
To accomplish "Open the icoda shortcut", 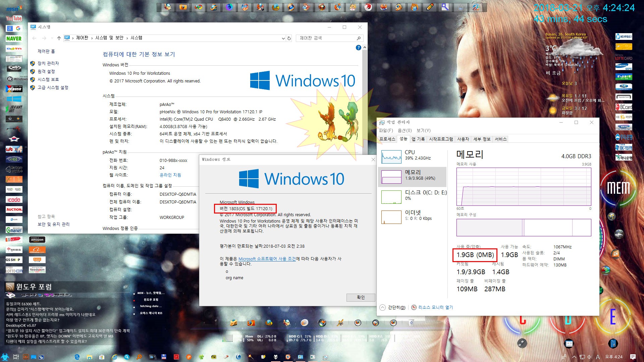I will [14, 199].
